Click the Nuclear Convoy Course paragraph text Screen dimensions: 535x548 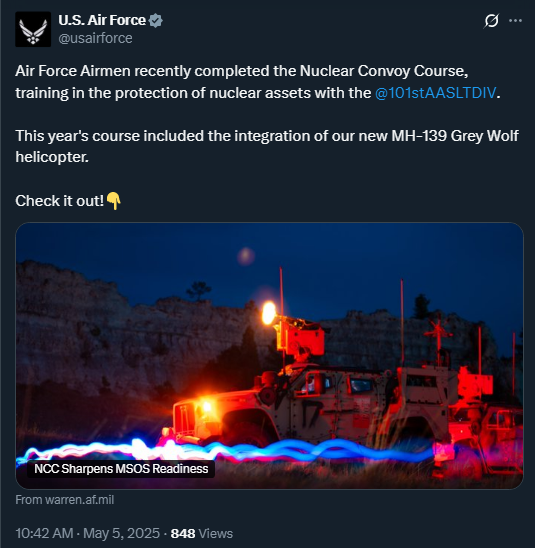tap(258, 82)
